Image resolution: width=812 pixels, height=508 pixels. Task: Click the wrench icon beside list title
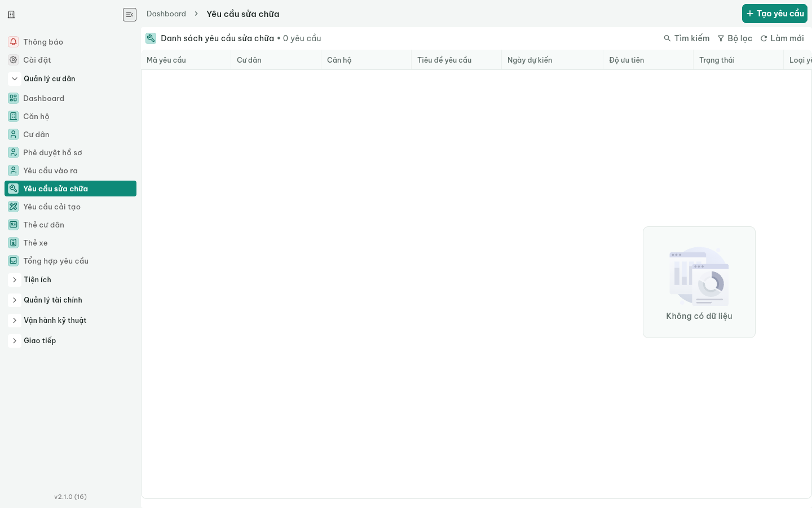(151, 38)
